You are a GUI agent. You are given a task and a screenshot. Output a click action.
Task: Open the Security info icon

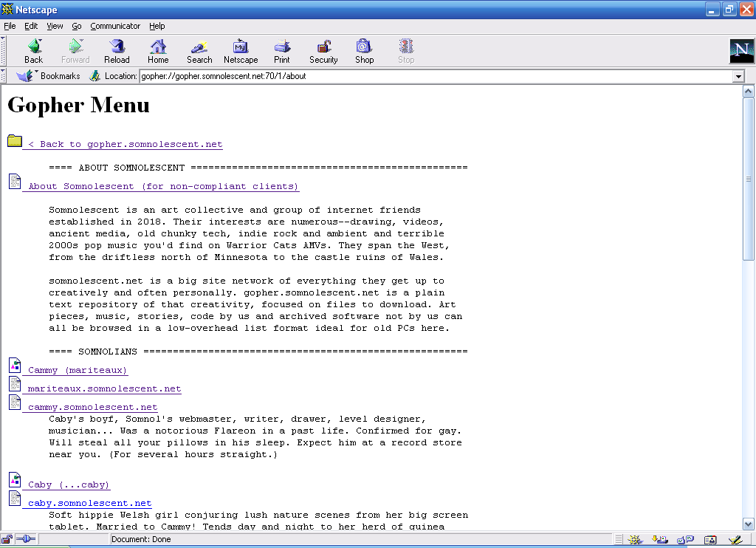(323, 51)
